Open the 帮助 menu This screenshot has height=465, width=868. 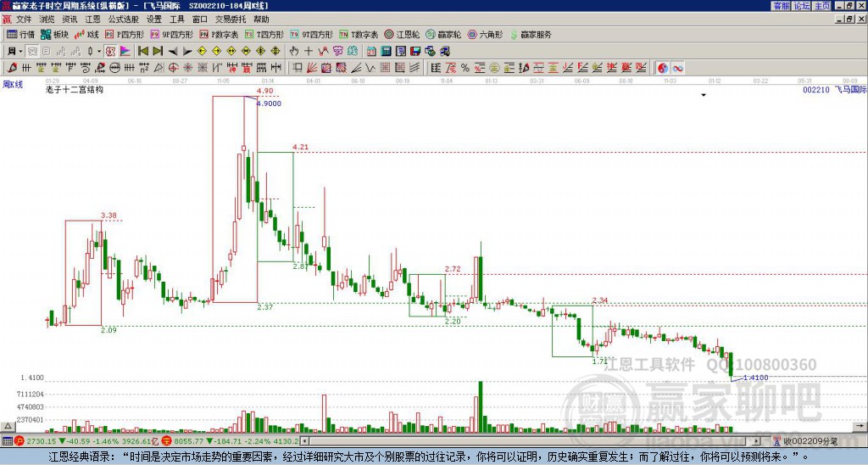click(x=261, y=20)
